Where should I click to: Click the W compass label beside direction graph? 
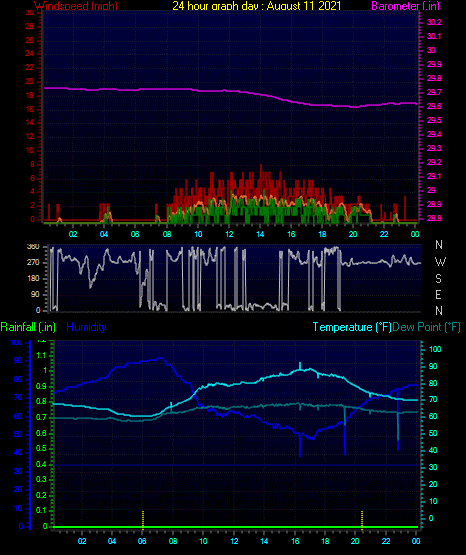(x=440, y=262)
